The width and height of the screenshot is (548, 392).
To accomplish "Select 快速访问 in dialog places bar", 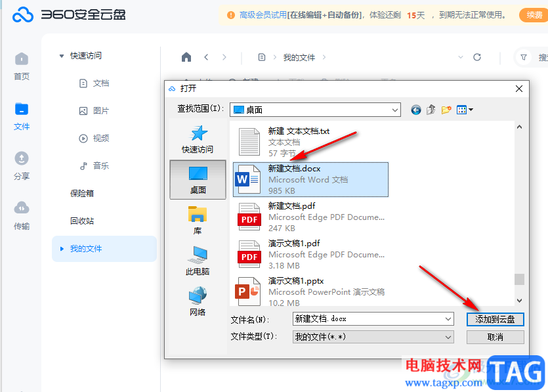I will (x=198, y=139).
